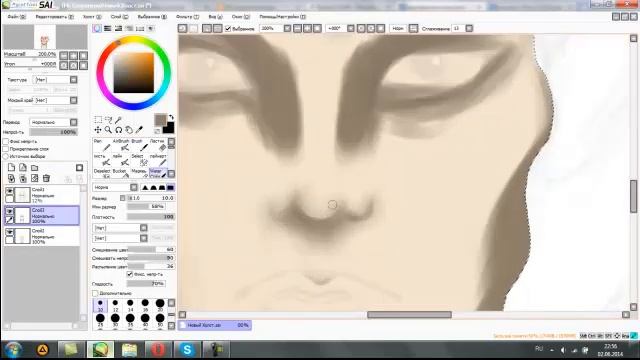Viewport: 640px width, 360px height.
Task: Pick the eyedropper color tool
Action: point(139,130)
